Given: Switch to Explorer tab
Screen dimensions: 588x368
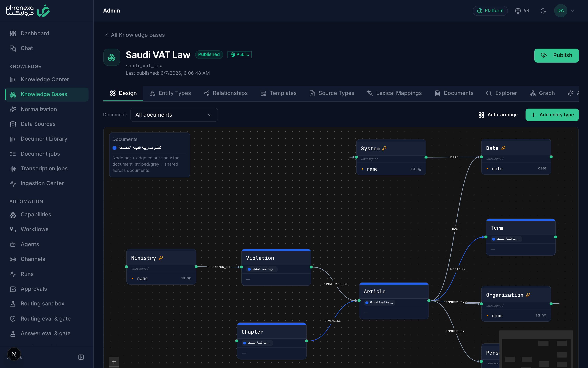Looking at the screenshot, I should 501,93.
